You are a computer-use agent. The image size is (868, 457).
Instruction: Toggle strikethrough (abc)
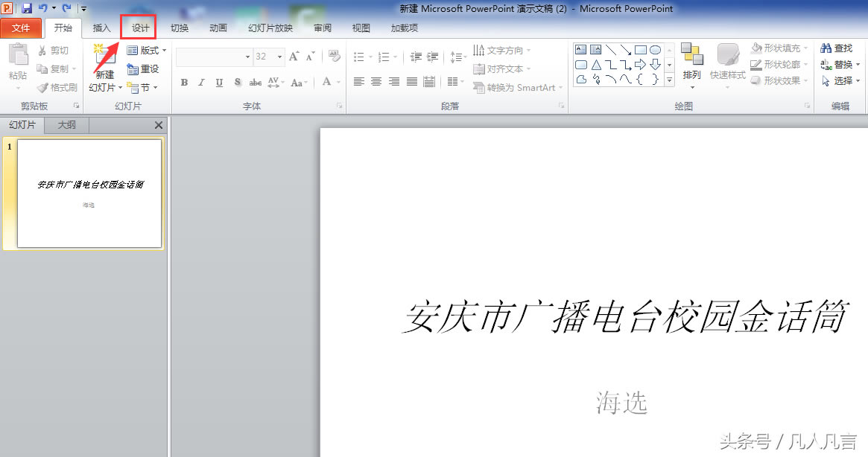tap(256, 83)
